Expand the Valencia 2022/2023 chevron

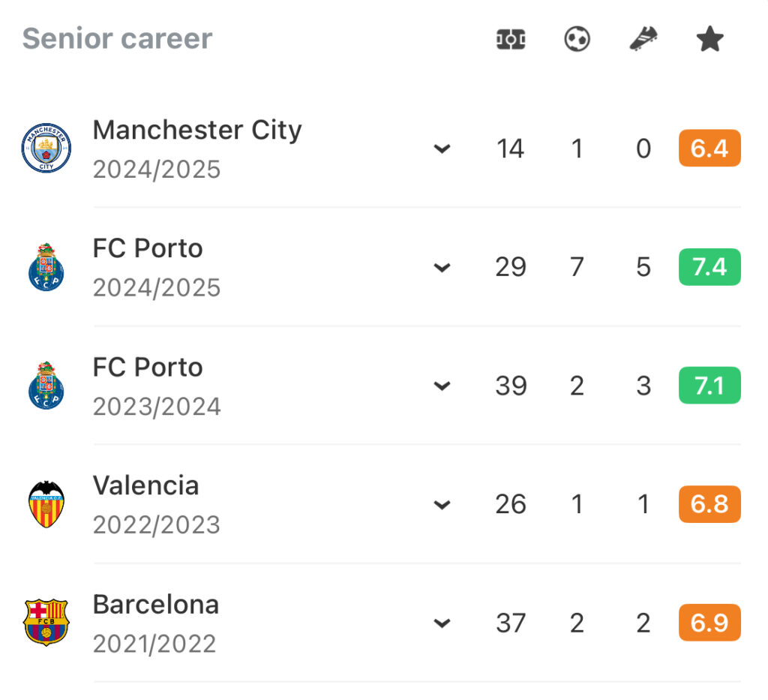442,504
